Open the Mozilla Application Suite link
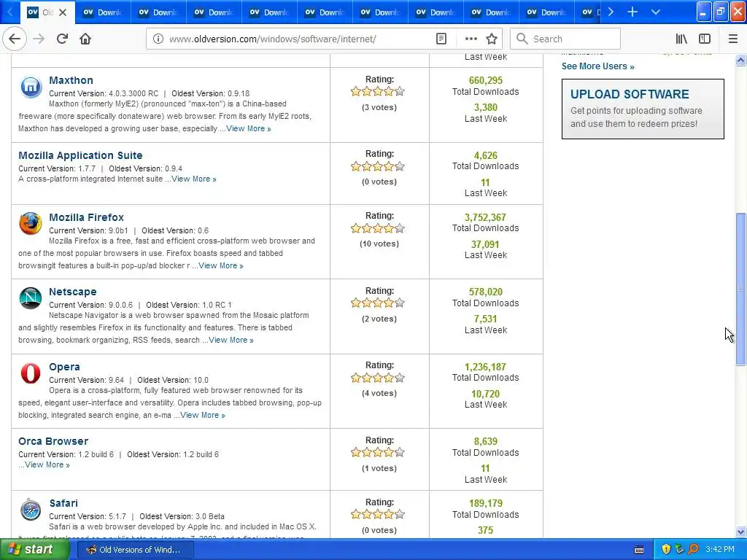This screenshot has width=747, height=560. pos(80,155)
